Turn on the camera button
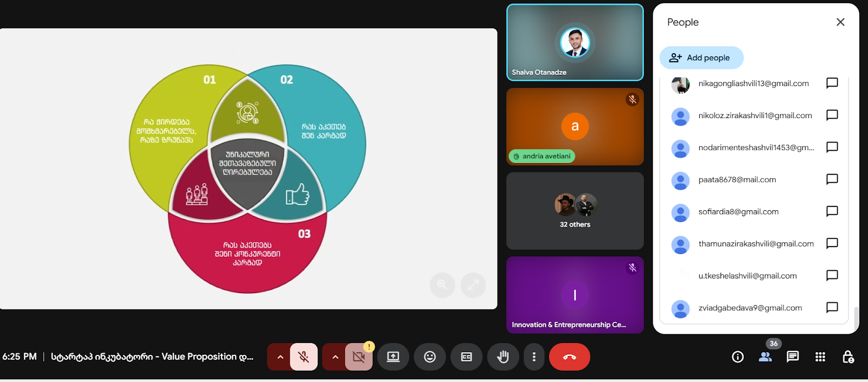 click(x=359, y=357)
